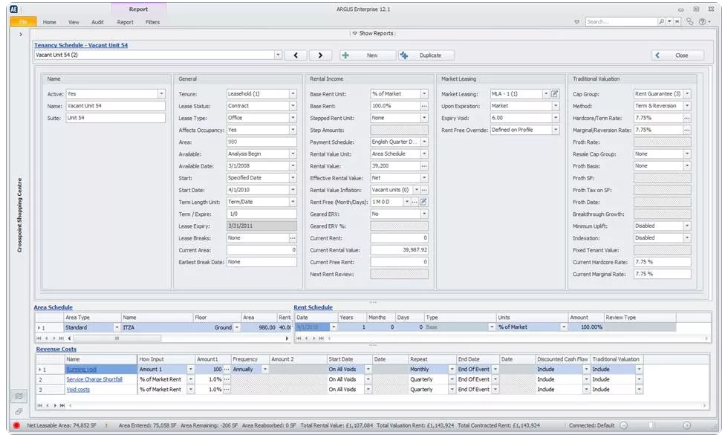Click the Tenancy Schedule - Vacant Unit 54 link
The image size is (728, 440).
[x=81, y=45]
